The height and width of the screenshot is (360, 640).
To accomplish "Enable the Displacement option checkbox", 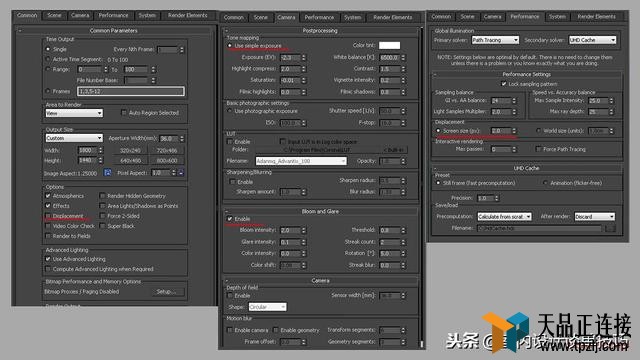I will (48, 216).
